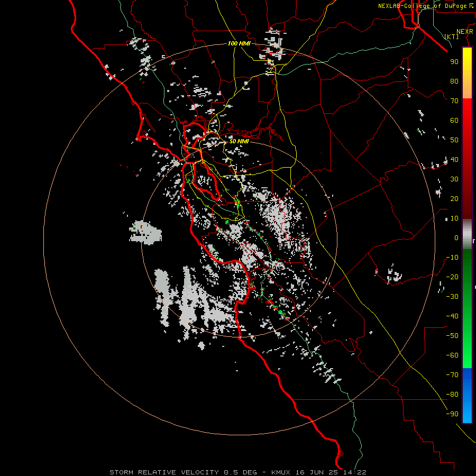Click the positive 70 scale label

point(454,101)
